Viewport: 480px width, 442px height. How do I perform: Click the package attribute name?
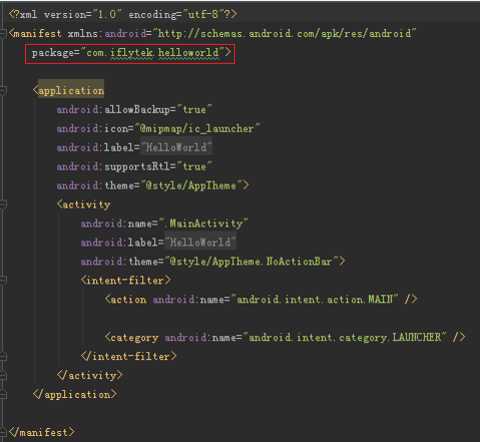[53, 53]
